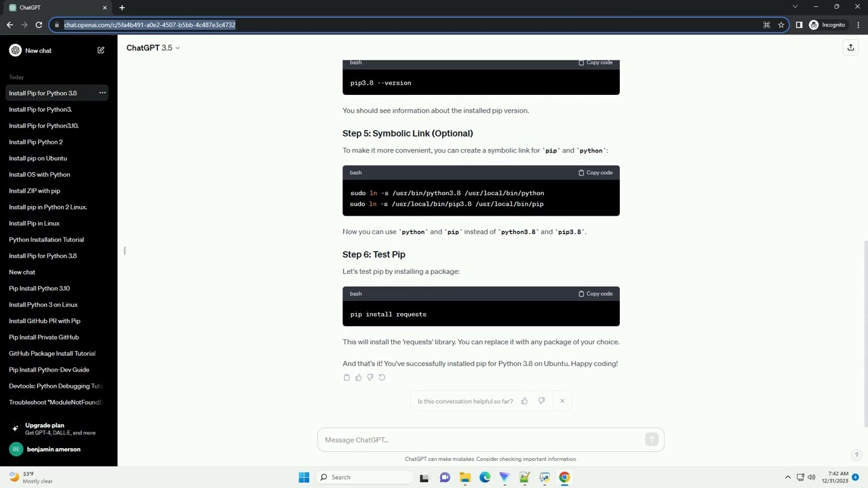The width and height of the screenshot is (868, 488).
Task: Open Install Python 3 on Linux chat
Action: point(58,304)
